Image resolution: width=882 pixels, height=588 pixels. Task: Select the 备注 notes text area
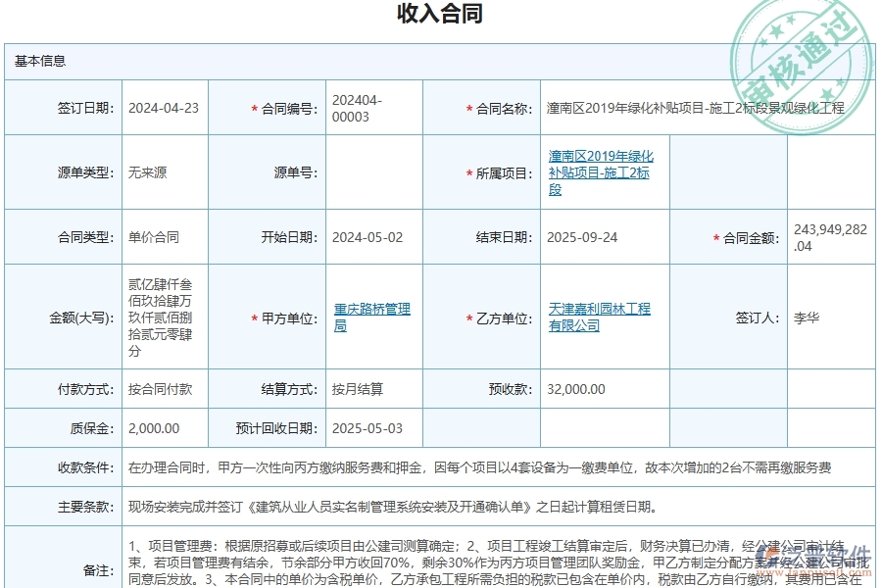coord(490,559)
